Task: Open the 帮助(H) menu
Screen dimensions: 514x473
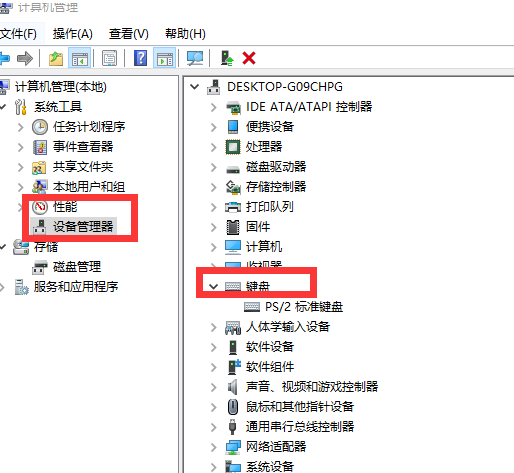Action: (185, 34)
